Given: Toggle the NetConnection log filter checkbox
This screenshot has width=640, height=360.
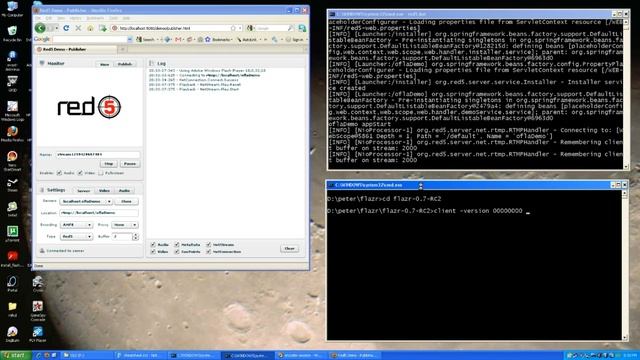Looking at the screenshot, I should click(x=209, y=251).
